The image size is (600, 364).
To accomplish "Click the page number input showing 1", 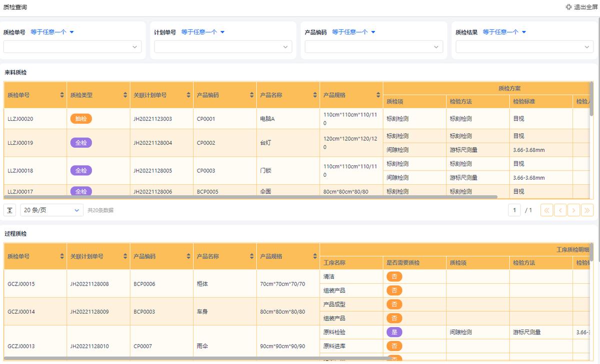I will pyautogui.click(x=514, y=210).
